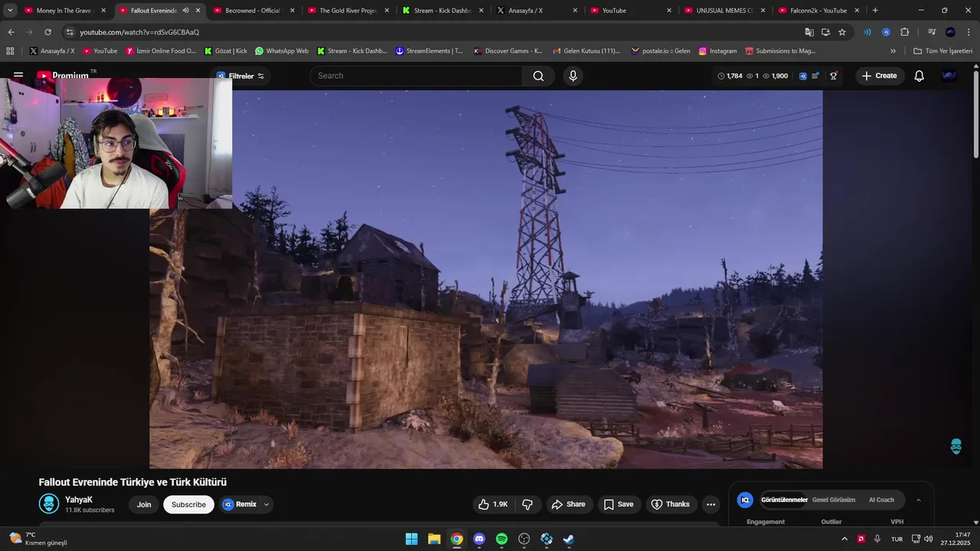Click the floating blue skull avatar icon
The width and height of the screenshot is (980, 551).
point(955,446)
